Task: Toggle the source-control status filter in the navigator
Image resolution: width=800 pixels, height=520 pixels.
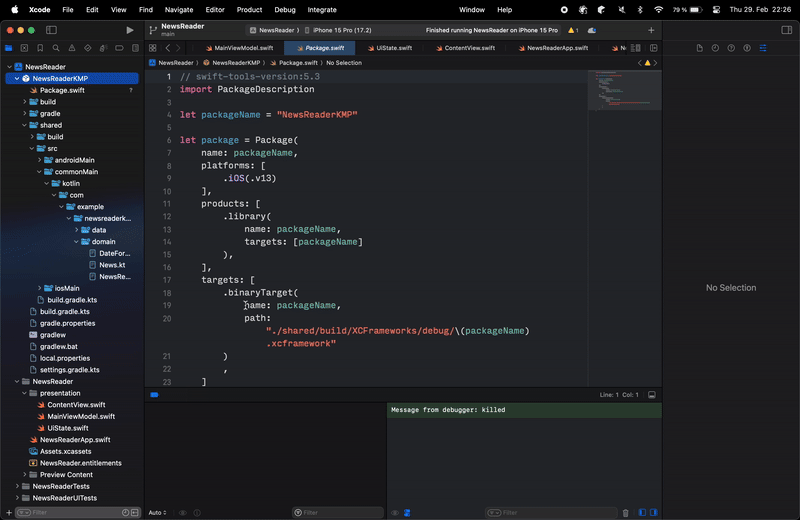Action: pyautogui.click(x=135, y=512)
